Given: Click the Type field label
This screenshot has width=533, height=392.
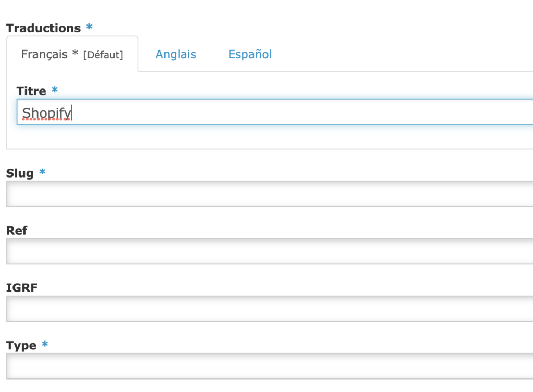Looking at the screenshot, I should (21, 345).
